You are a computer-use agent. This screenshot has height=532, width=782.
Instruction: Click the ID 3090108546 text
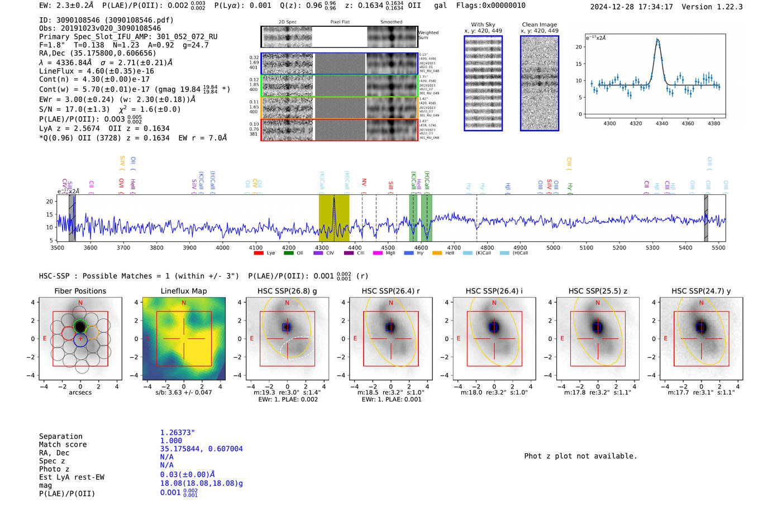pos(106,20)
